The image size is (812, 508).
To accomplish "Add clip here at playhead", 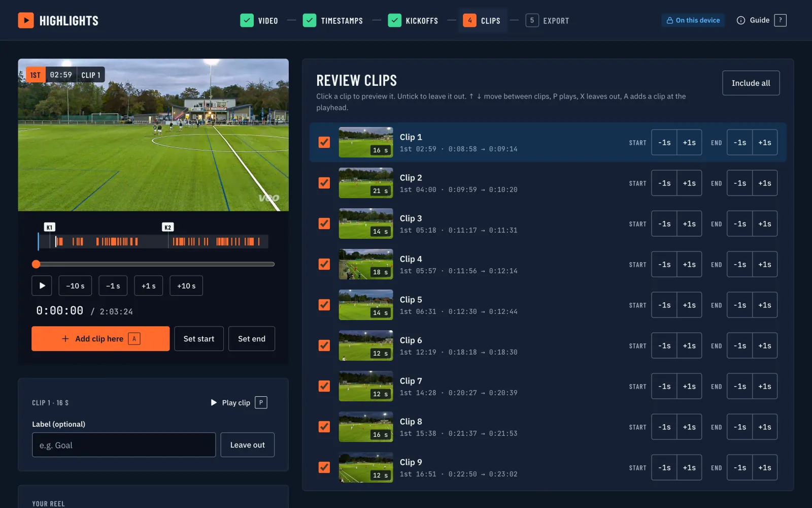I will pos(100,338).
